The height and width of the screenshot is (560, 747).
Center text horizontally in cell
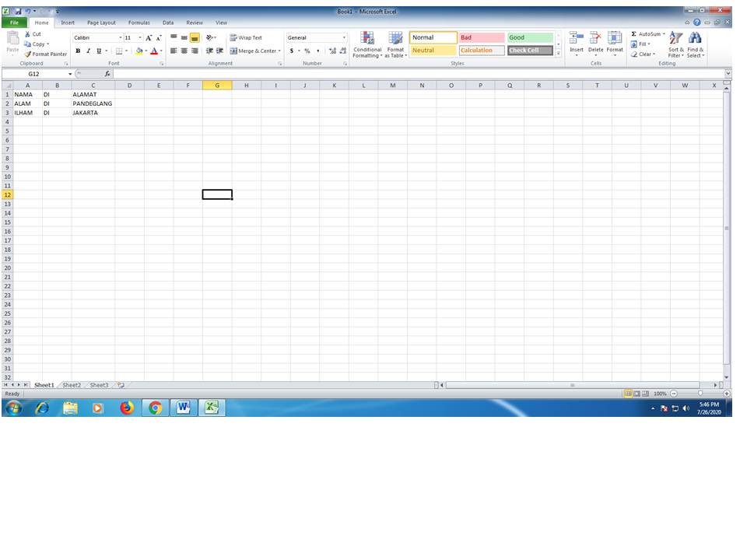pos(184,51)
